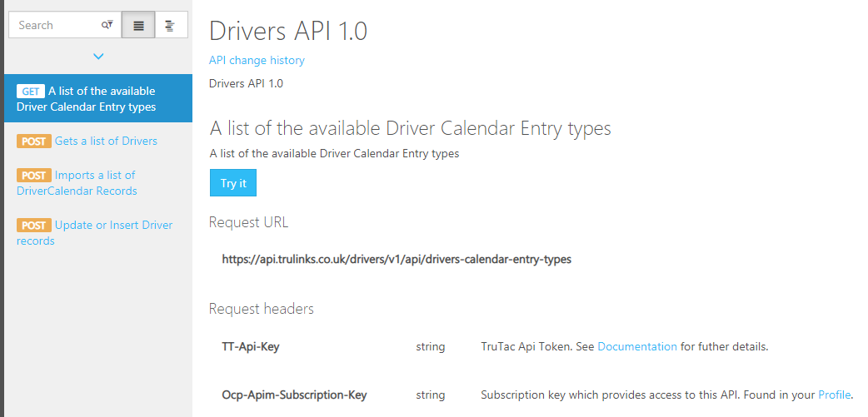Open the Documentation link for TT-Api-Key
Viewport: 868px width, 417px height.
637,347
